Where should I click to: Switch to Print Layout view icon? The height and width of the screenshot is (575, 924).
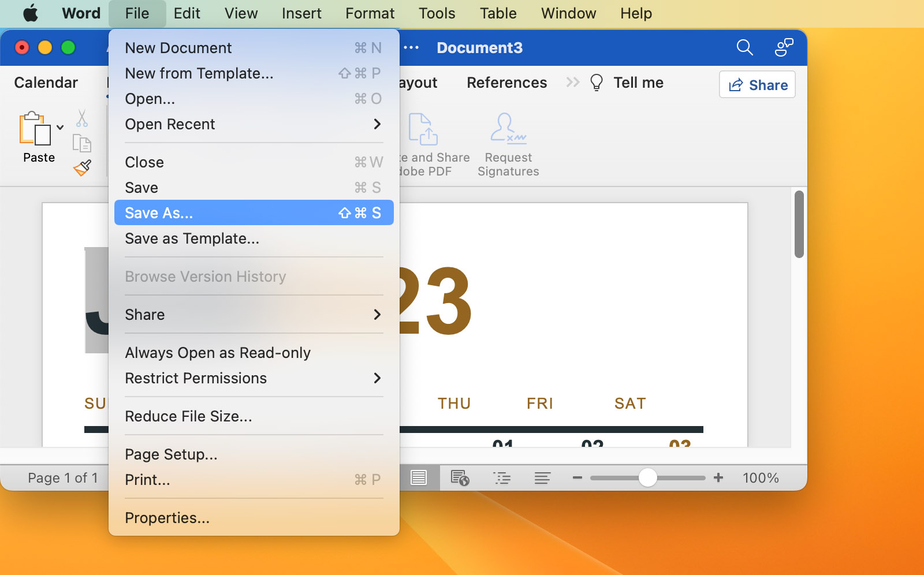(419, 478)
